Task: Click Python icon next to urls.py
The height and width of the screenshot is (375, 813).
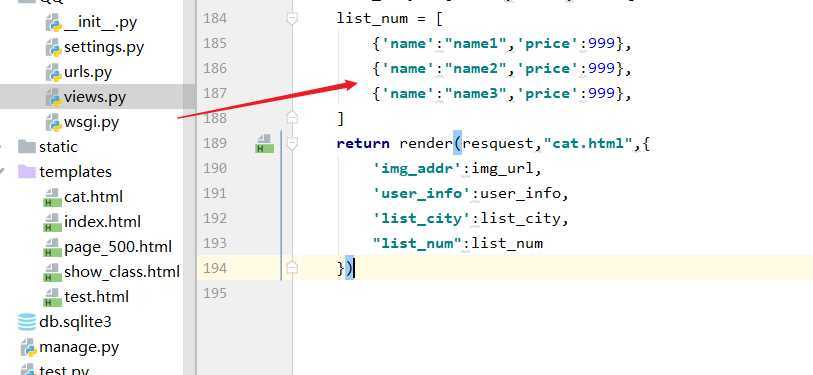Action: 53,73
